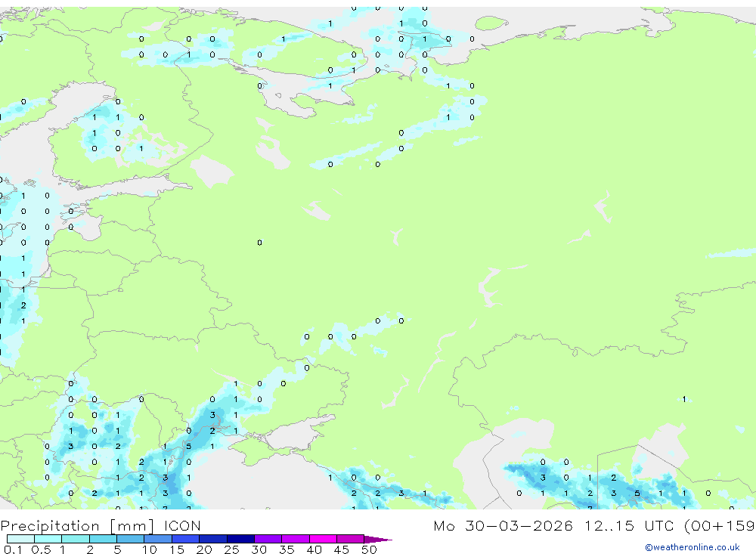The height and width of the screenshot is (554, 756).
Task: Select the 45–50 mm legend swatch
Action: 350,539
